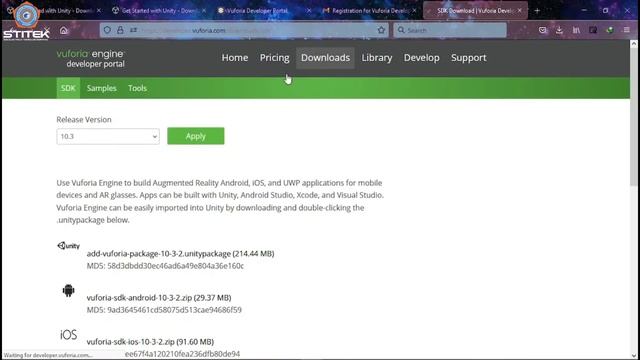Close the Vuforia Developer Portal tab
Image resolution: width=640 pixels, height=360 pixels.
309,11
